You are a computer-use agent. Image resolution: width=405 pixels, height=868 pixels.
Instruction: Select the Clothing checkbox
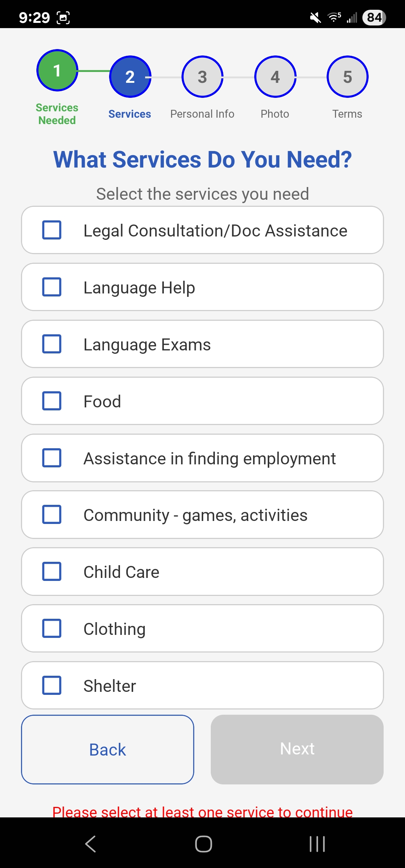52,629
